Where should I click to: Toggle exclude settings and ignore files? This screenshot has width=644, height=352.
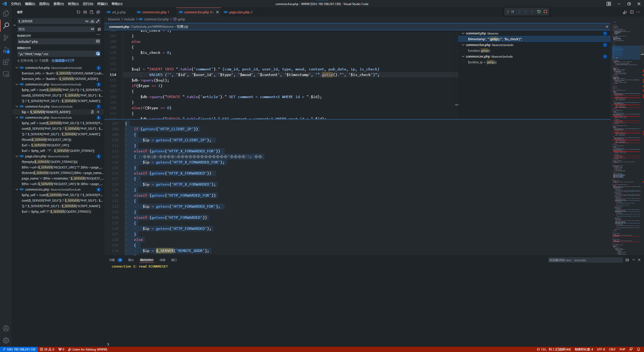pos(98,54)
